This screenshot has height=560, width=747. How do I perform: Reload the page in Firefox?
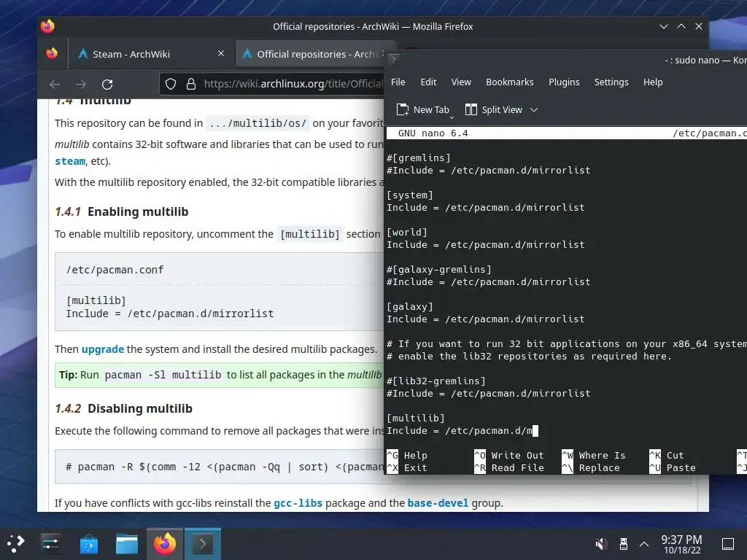(107, 85)
